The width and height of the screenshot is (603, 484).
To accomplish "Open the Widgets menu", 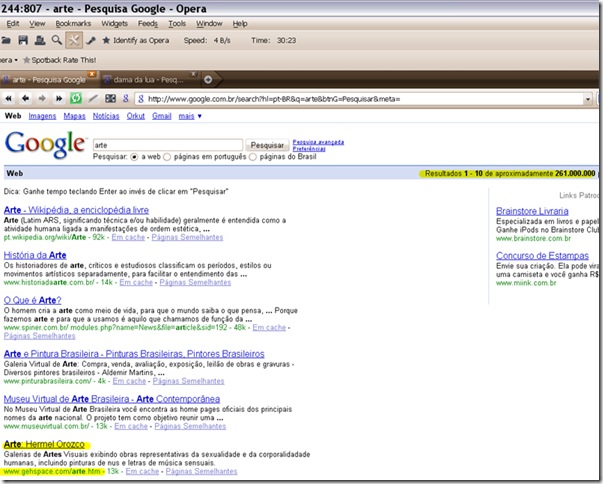I will point(115,23).
